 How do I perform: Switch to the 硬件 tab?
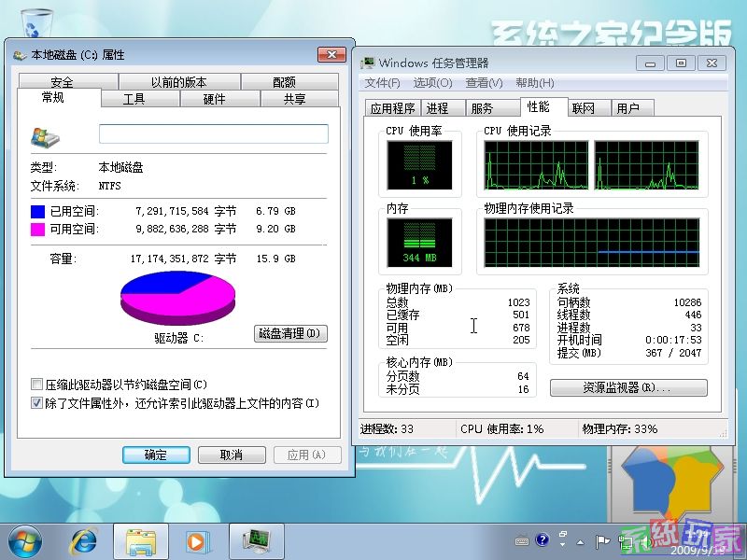coord(219,99)
